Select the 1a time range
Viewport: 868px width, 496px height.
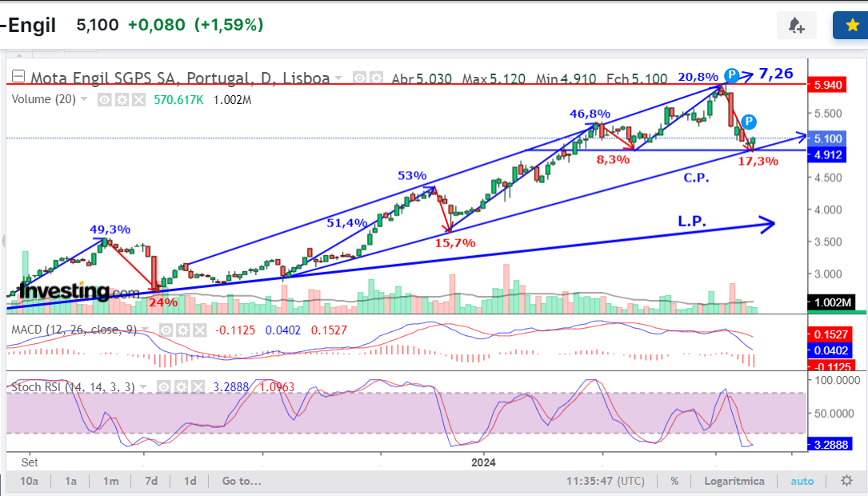(x=71, y=481)
